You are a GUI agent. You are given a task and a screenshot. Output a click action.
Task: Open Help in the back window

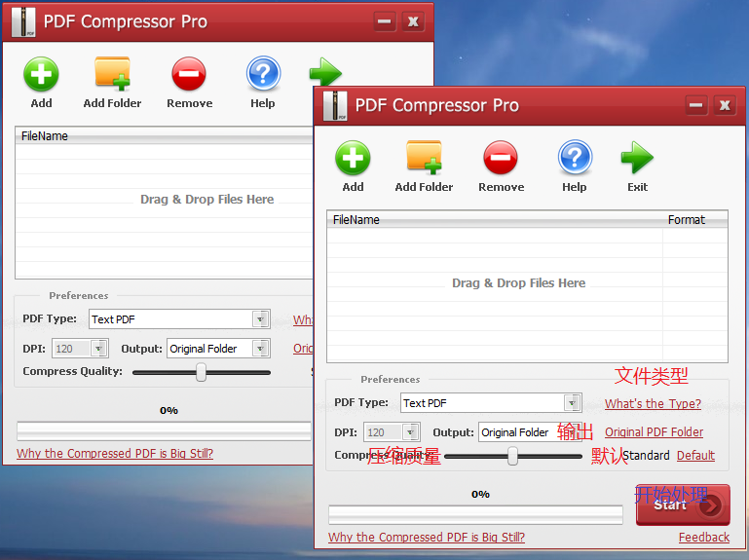263,74
